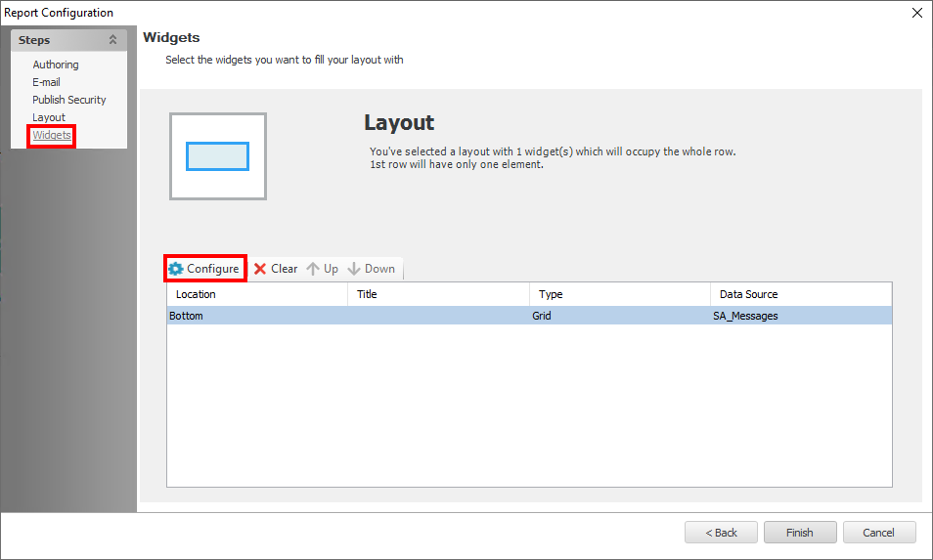Sort by the Data Source column header
This screenshot has width=933, height=560.
pyautogui.click(x=800, y=294)
